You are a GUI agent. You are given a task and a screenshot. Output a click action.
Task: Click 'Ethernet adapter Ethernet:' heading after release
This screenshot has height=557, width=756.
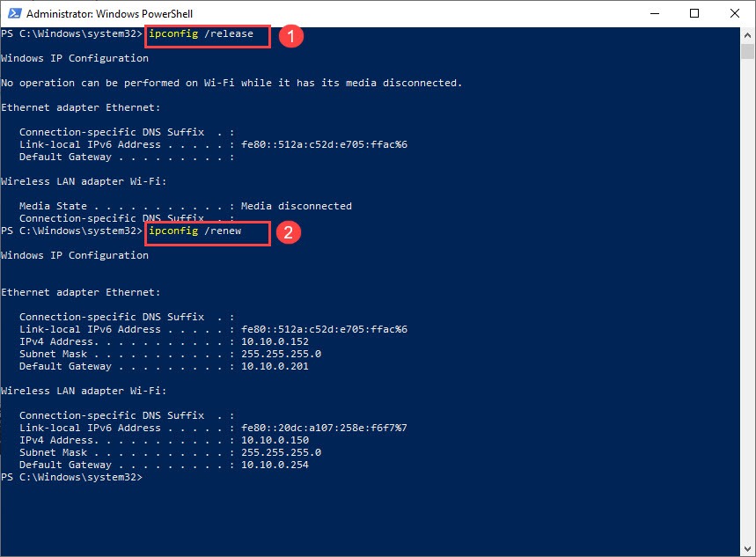click(80, 107)
